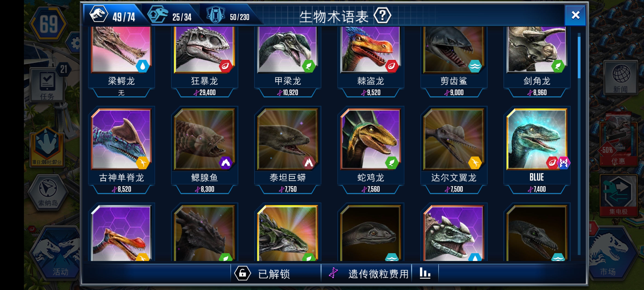Close the 生物术语表 window
Screen dimensions: 644x290
tap(575, 15)
